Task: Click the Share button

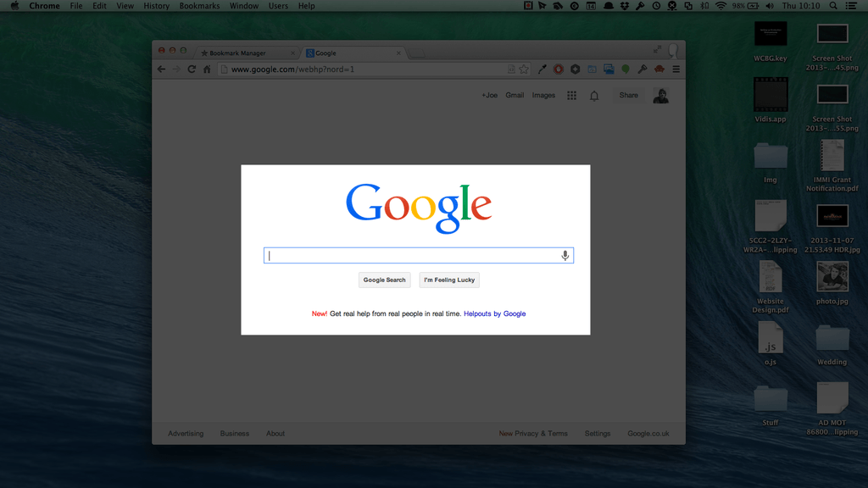Action: [628, 95]
